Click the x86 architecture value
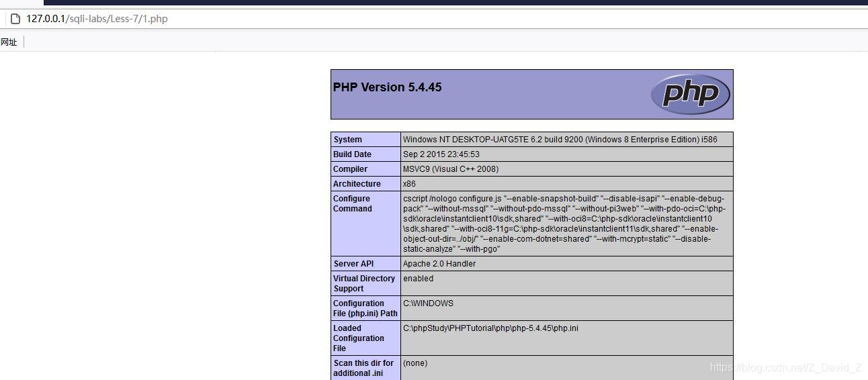868x380 pixels. click(x=409, y=184)
